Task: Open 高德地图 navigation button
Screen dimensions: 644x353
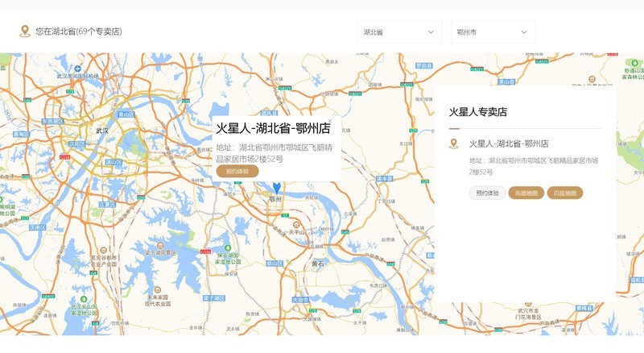Action: (526, 193)
